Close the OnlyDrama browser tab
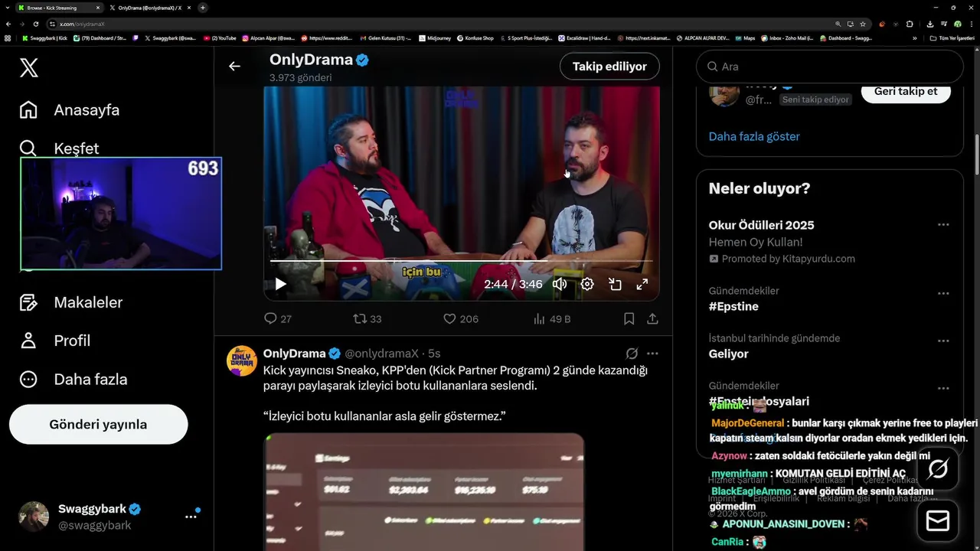Screen dimensions: 980x551 (x=188, y=7)
